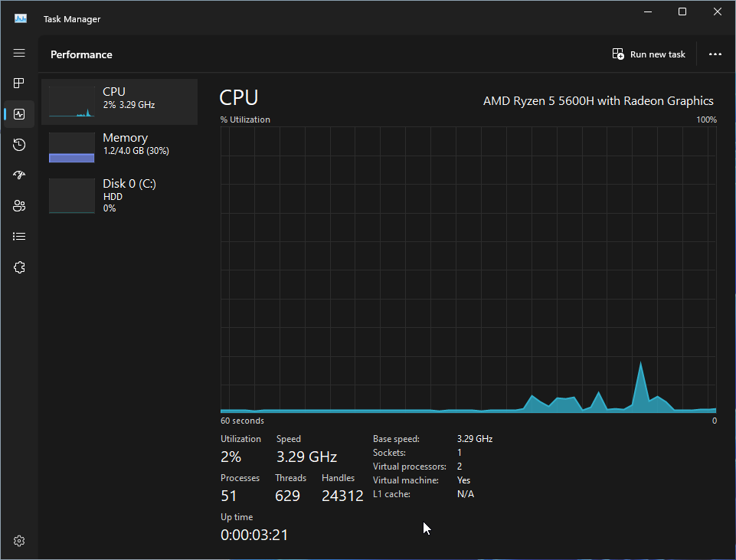This screenshot has width=736, height=560.
Task: Click the '100%' graph scale label
Action: point(706,120)
